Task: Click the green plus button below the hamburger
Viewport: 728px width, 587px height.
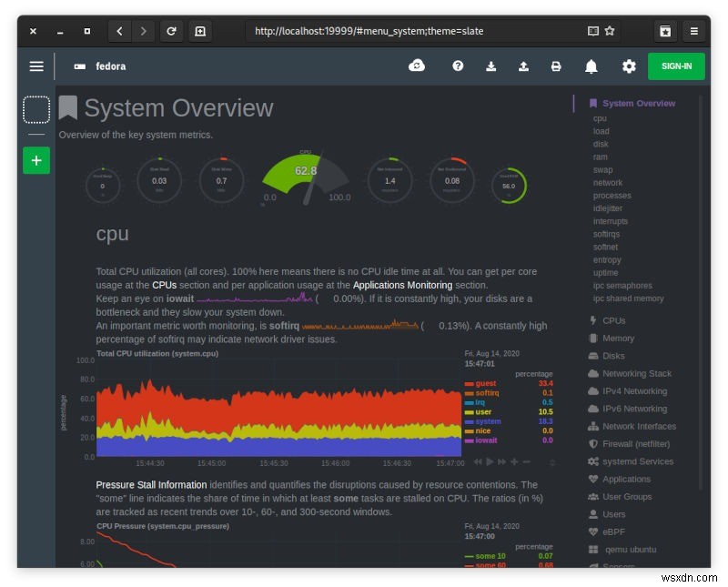Action: (35, 160)
